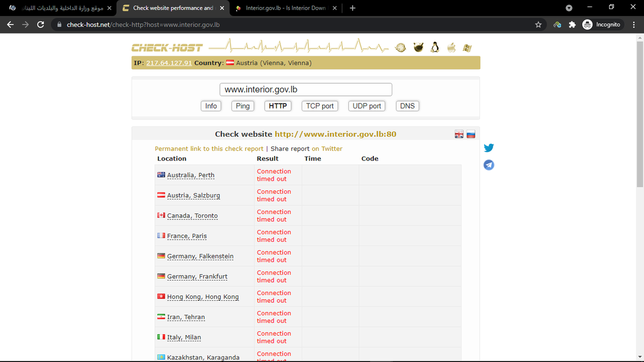Open a new browser tab
The height and width of the screenshot is (362, 644).
pyautogui.click(x=352, y=8)
